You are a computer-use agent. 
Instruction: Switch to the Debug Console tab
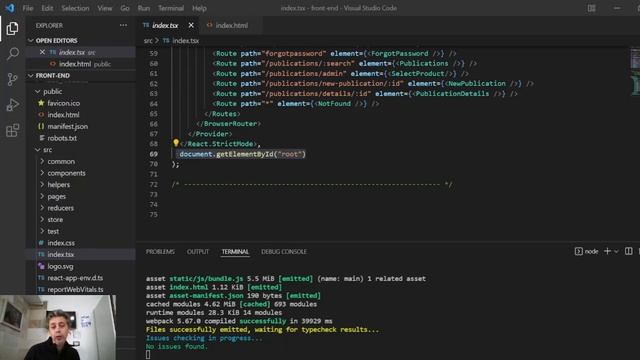284,252
